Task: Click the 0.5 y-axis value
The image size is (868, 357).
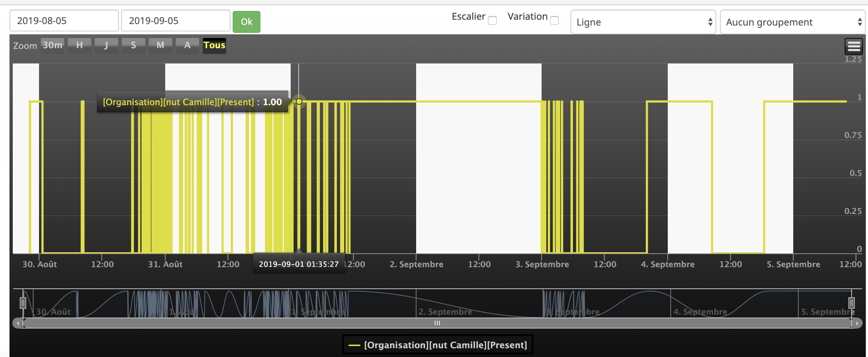Action: click(856, 173)
